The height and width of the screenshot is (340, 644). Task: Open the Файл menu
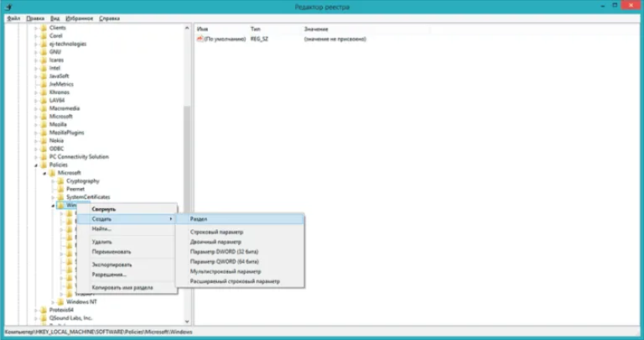pyautogui.click(x=13, y=18)
